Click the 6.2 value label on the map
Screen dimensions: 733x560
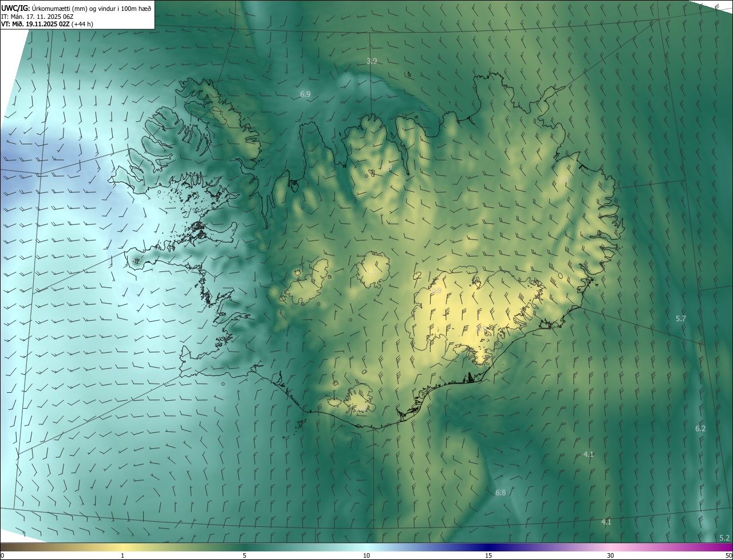coord(700,428)
